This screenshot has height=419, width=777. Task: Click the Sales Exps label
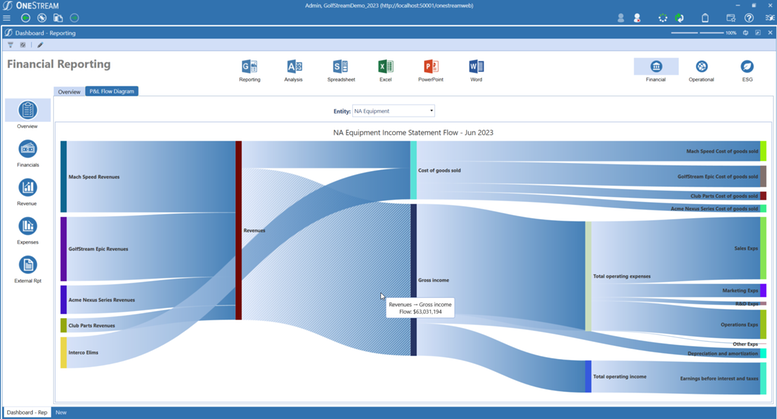click(746, 248)
